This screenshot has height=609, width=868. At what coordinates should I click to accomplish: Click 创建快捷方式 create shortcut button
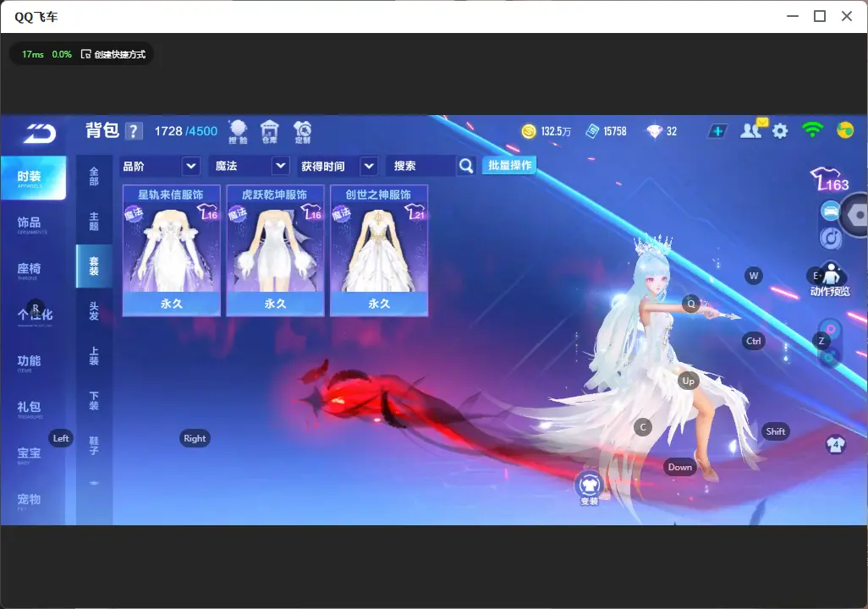(x=113, y=54)
